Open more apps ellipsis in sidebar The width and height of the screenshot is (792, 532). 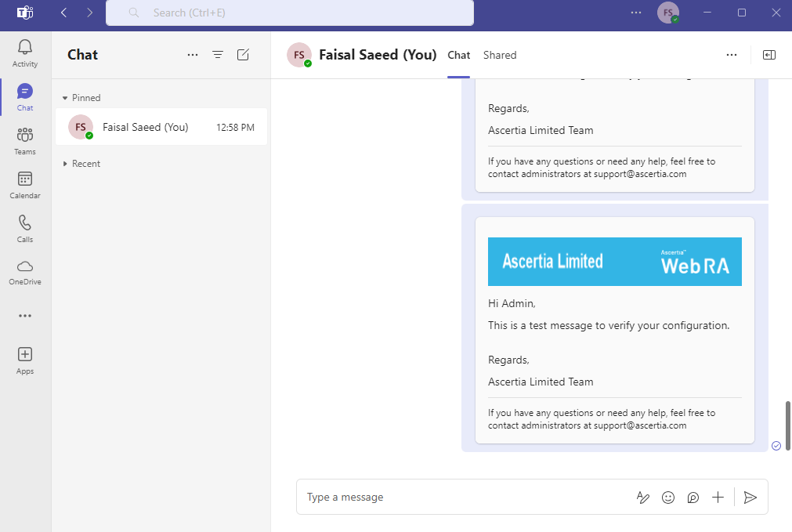click(x=25, y=316)
